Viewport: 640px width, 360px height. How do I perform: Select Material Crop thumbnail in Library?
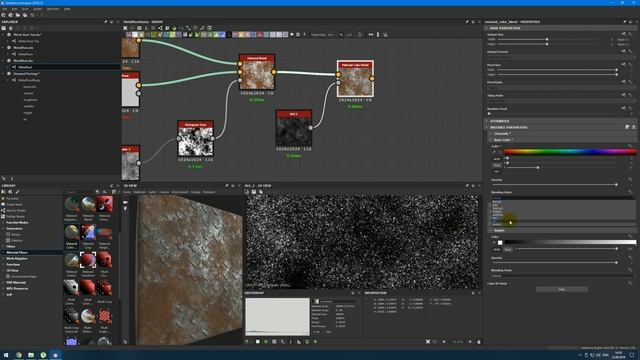click(x=88, y=233)
